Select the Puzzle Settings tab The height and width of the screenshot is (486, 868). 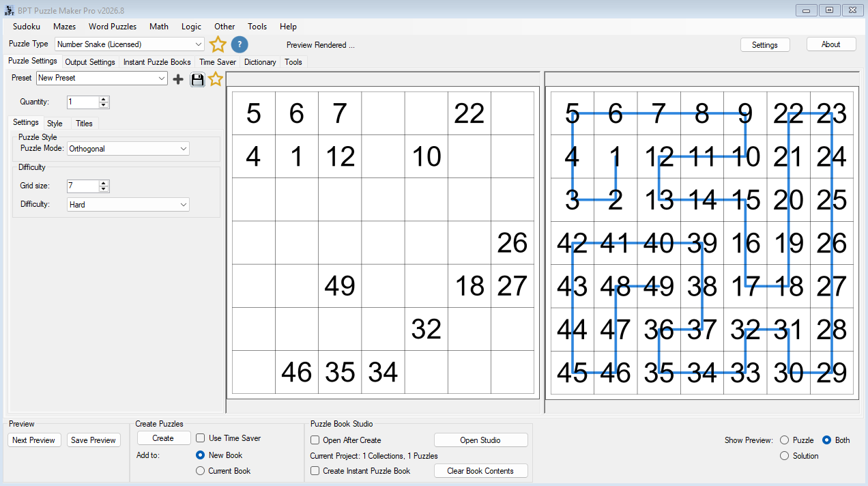(x=33, y=61)
